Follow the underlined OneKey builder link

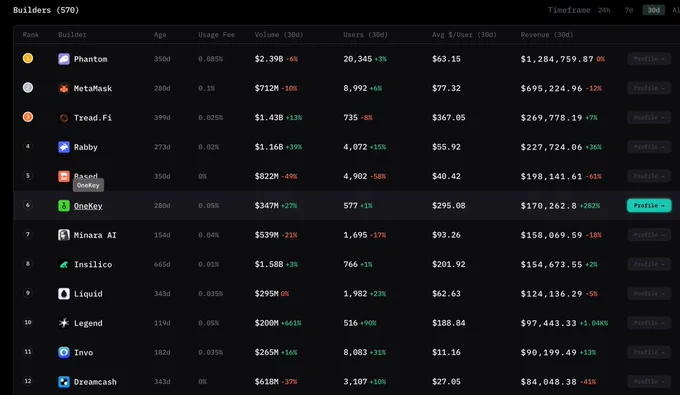click(88, 206)
